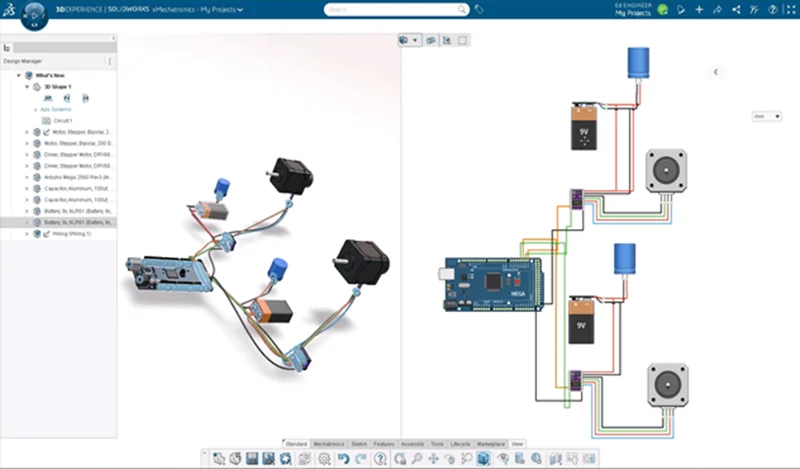Image resolution: width=800 pixels, height=469 pixels.
Task: Click the plus Add icon in top bar
Action: [x=699, y=9]
